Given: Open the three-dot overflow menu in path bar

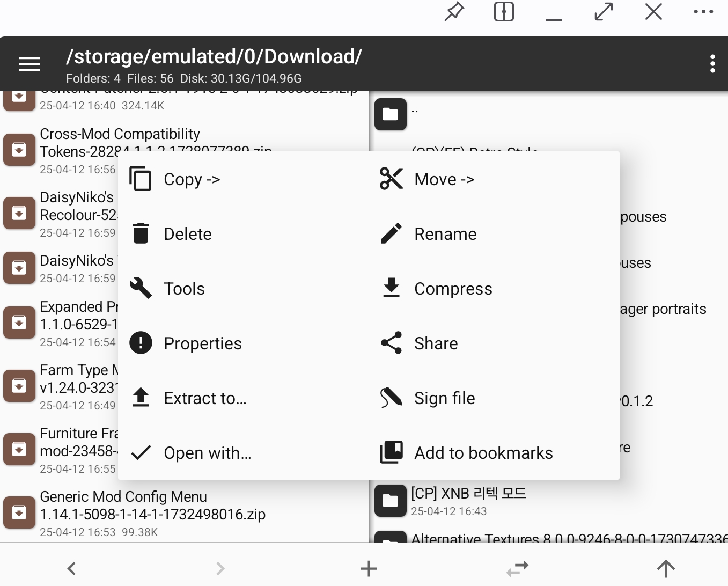Looking at the screenshot, I should 712,64.
